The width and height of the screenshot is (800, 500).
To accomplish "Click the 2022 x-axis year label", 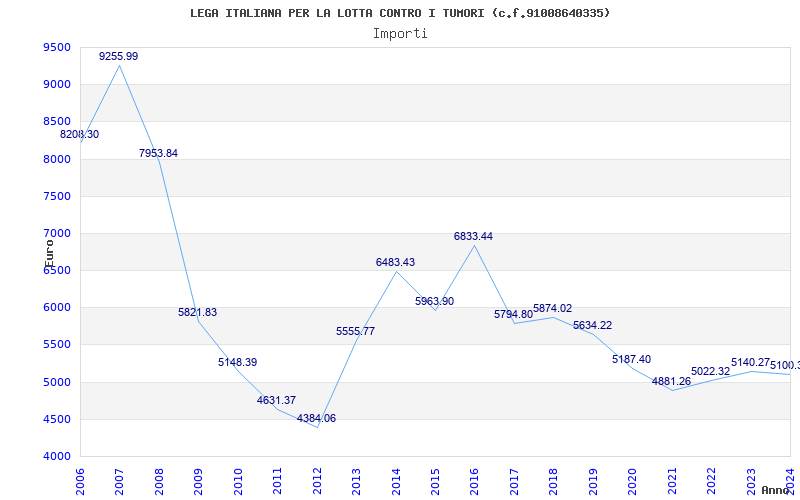I will [x=712, y=482].
